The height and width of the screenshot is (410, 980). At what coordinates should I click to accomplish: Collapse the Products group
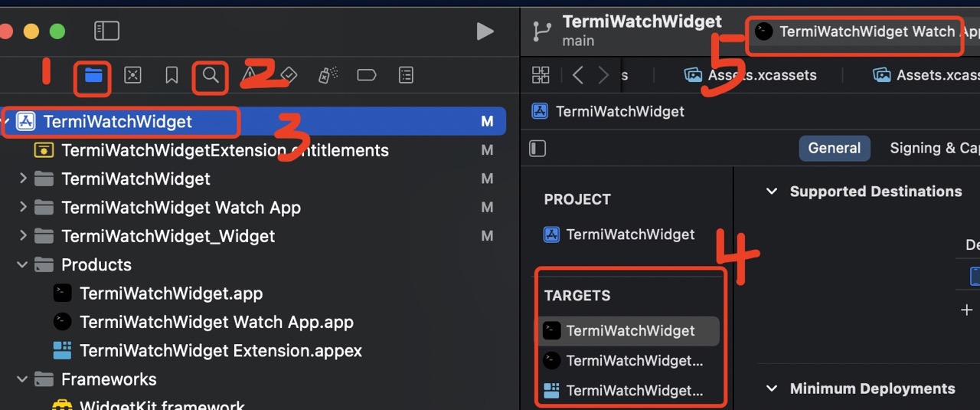pyautogui.click(x=23, y=264)
